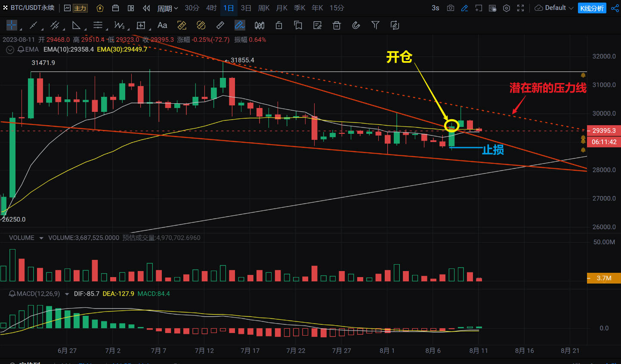Open the K线分析 button

click(x=592, y=8)
